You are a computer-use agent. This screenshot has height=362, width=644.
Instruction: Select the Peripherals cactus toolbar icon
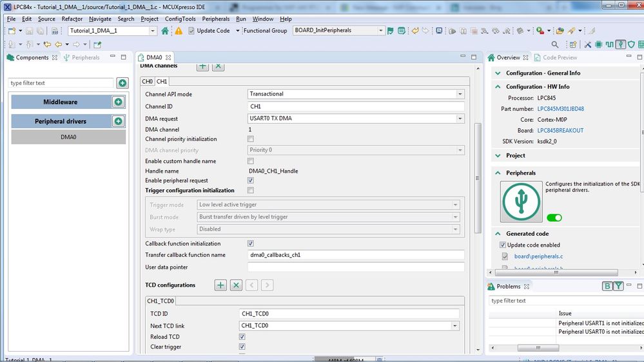pos(621,44)
